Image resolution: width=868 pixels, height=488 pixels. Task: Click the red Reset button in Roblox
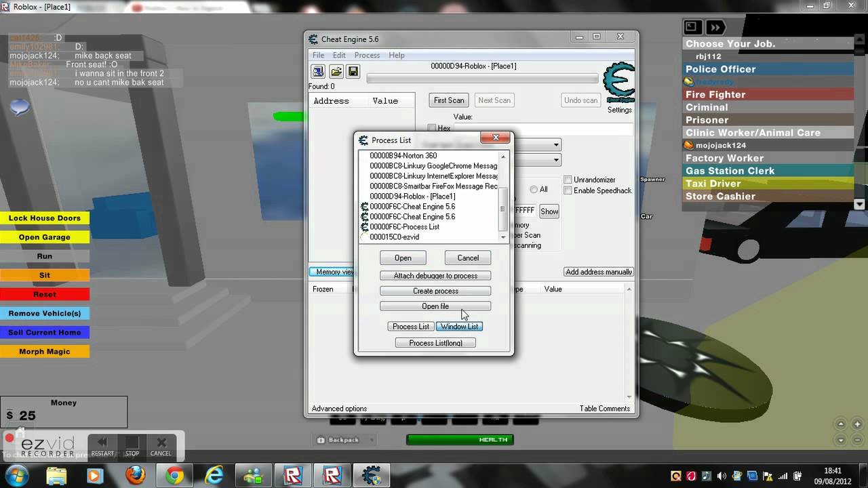point(45,295)
